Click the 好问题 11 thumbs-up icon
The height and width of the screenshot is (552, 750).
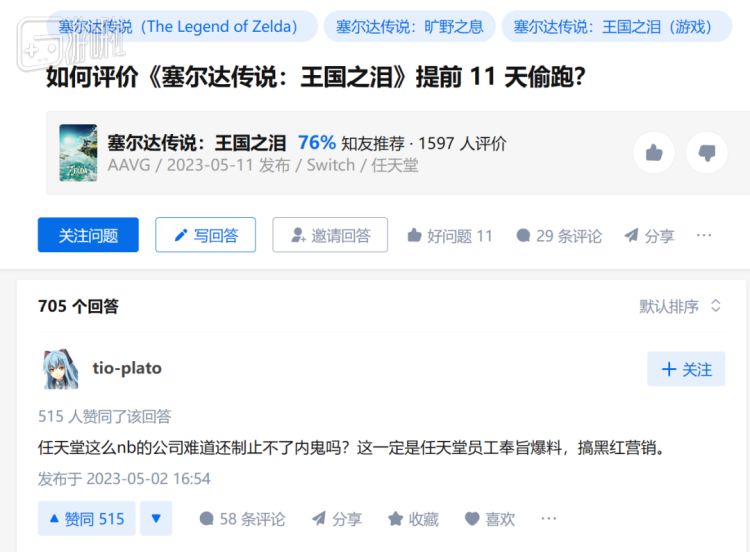(x=414, y=235)
